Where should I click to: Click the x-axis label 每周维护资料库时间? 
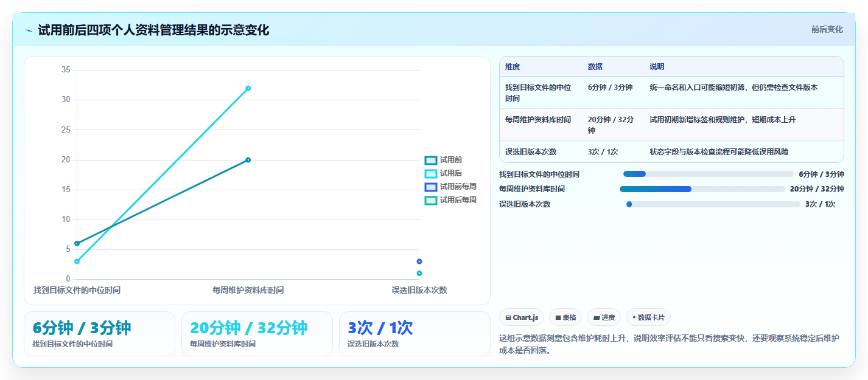point(248,290)
